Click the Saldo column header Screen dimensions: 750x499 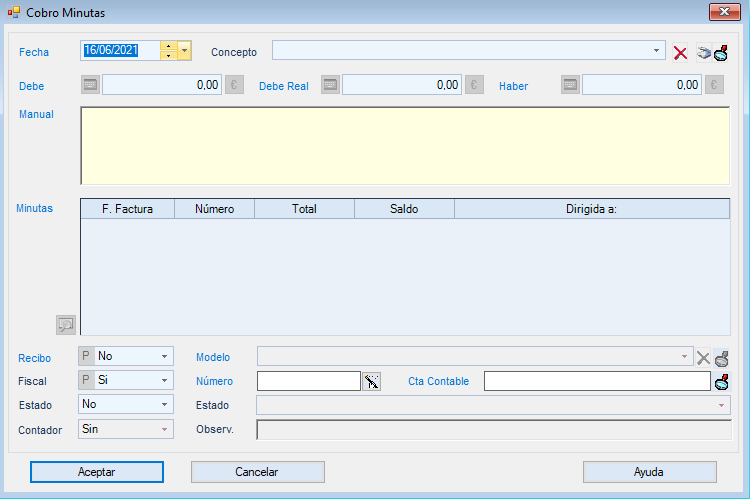[x=404, y=209]
